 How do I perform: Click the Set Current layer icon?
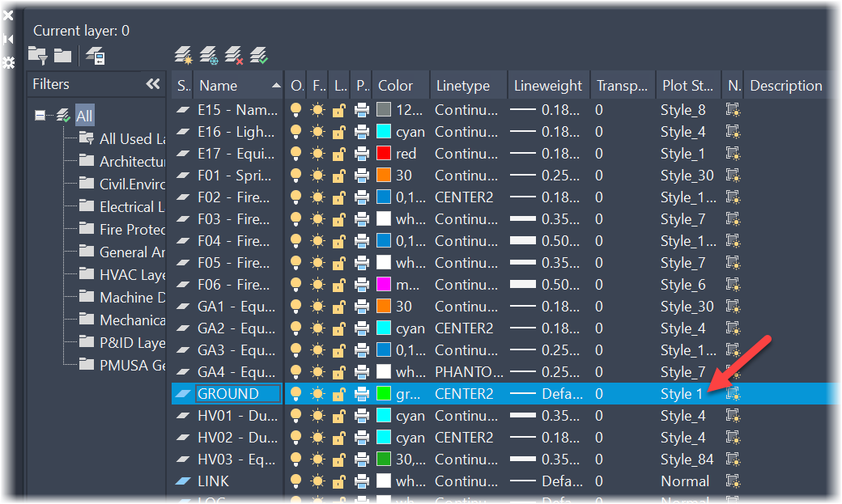click(259, 55)
